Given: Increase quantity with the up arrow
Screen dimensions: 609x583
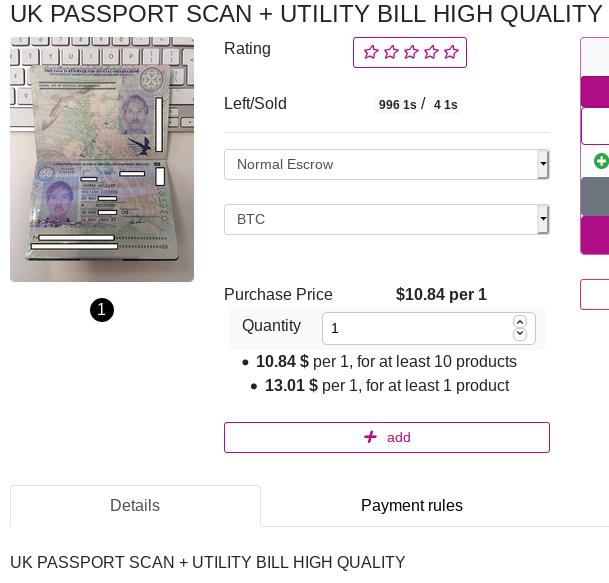Looking at the screenshot, I should [520, 322].
